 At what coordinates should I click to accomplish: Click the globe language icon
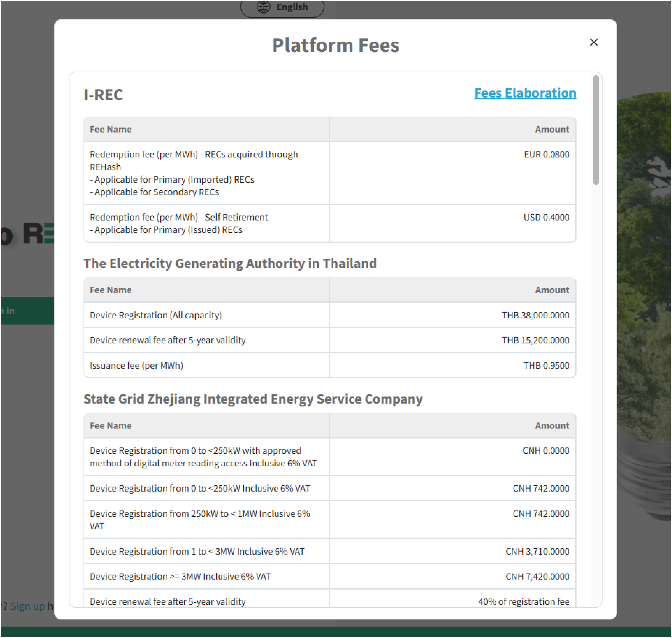(263, 6)
